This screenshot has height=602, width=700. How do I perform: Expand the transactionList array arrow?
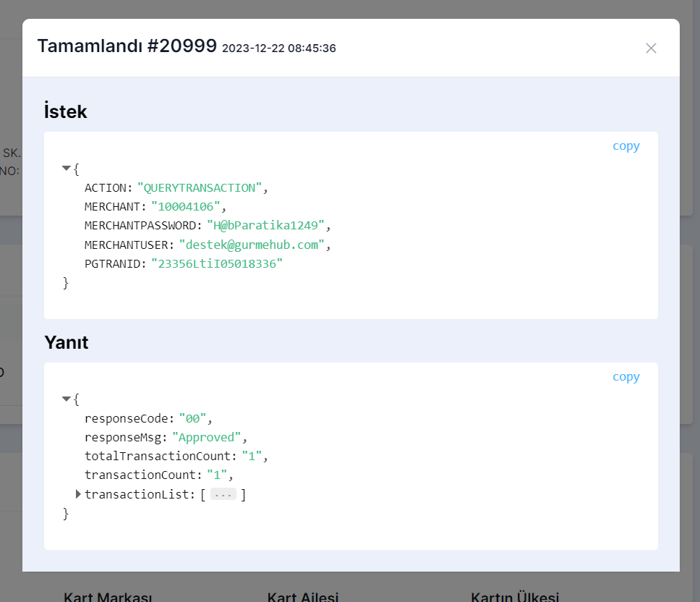[78, 494]
